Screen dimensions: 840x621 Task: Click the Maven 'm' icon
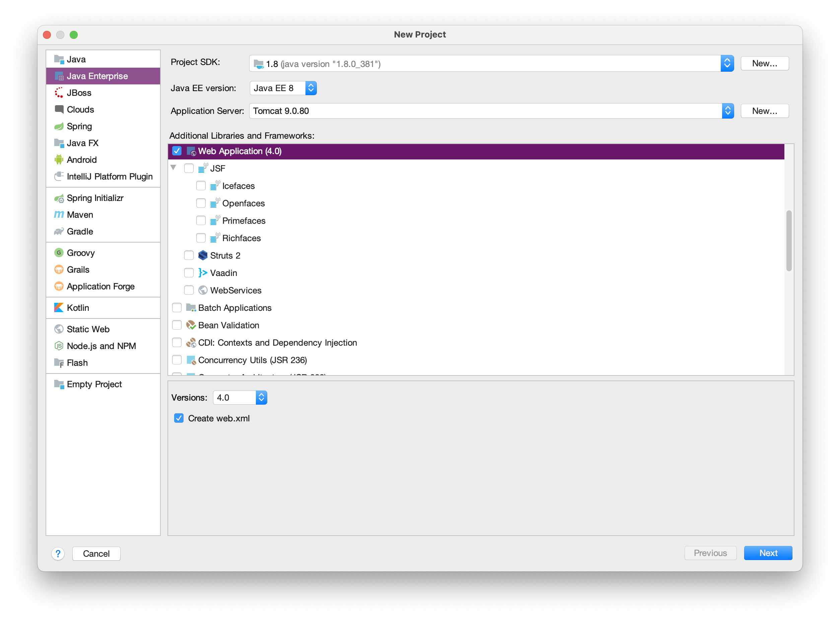pyautogui.click(x=59, y=215)
